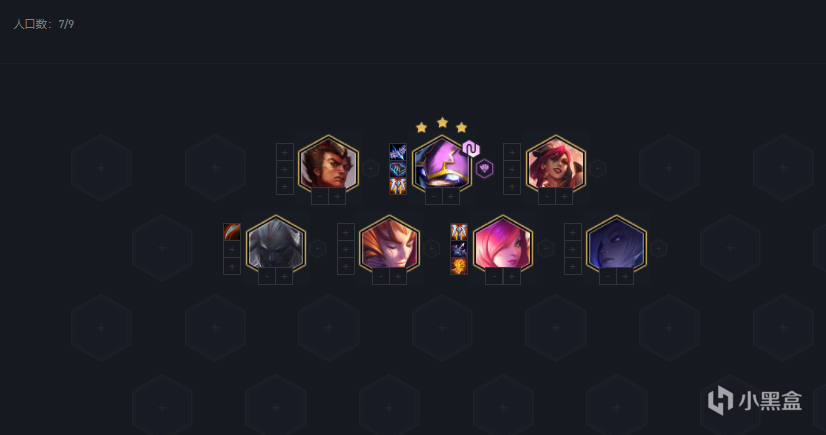The image size is (826, 435).
Task: Decrease star level of the brown-haired champion
Action: coord(320,196)
